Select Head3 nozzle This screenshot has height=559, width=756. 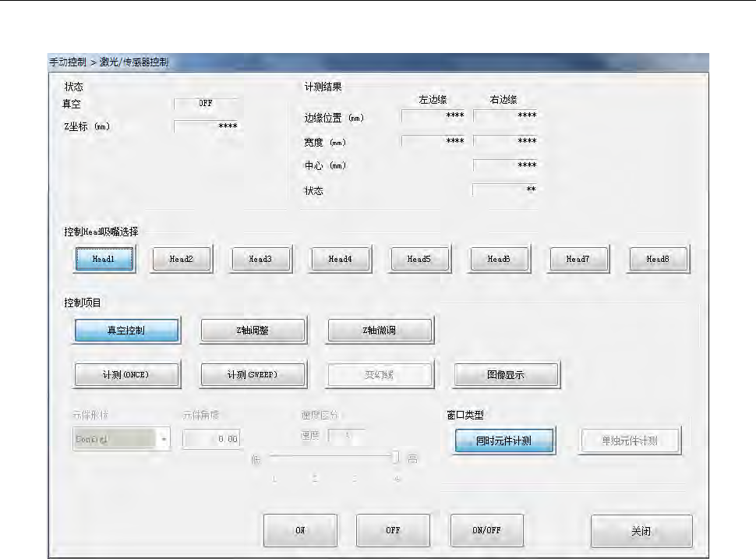[261, 259]
